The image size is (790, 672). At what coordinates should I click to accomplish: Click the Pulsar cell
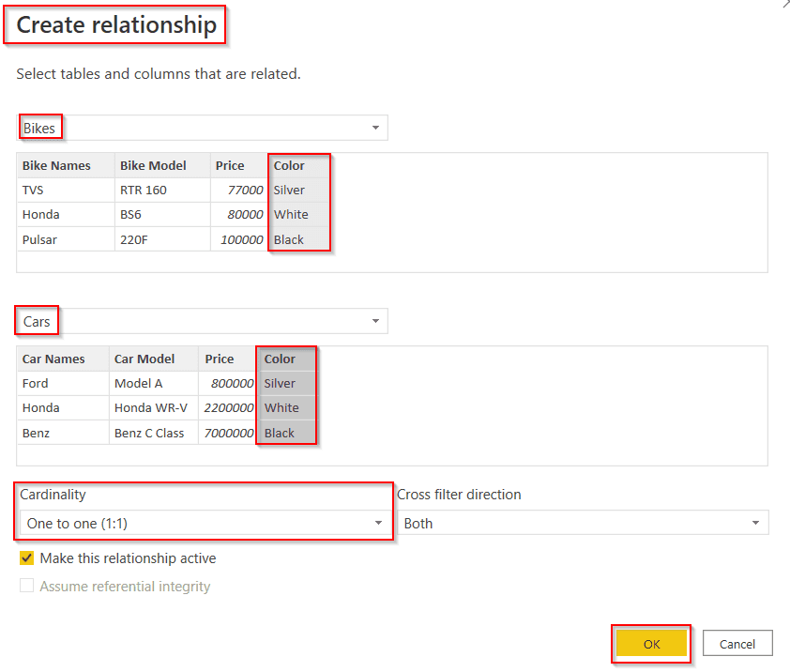[x=66, y=239]
